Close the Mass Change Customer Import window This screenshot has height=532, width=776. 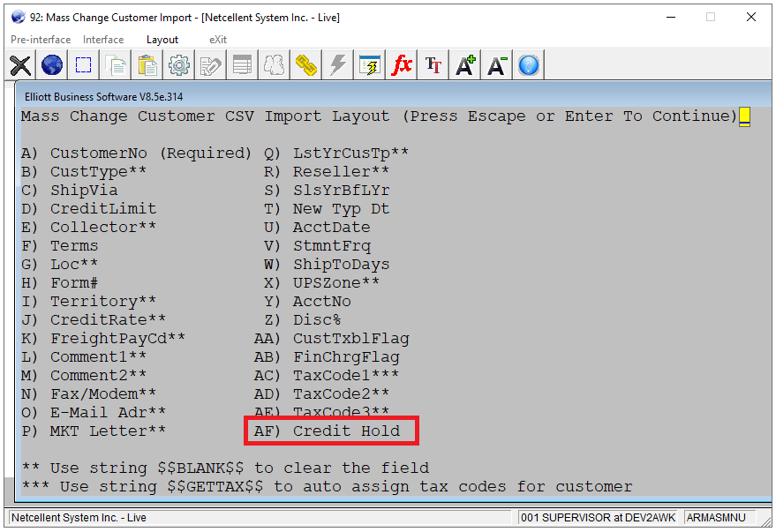(x=750, y=18)
